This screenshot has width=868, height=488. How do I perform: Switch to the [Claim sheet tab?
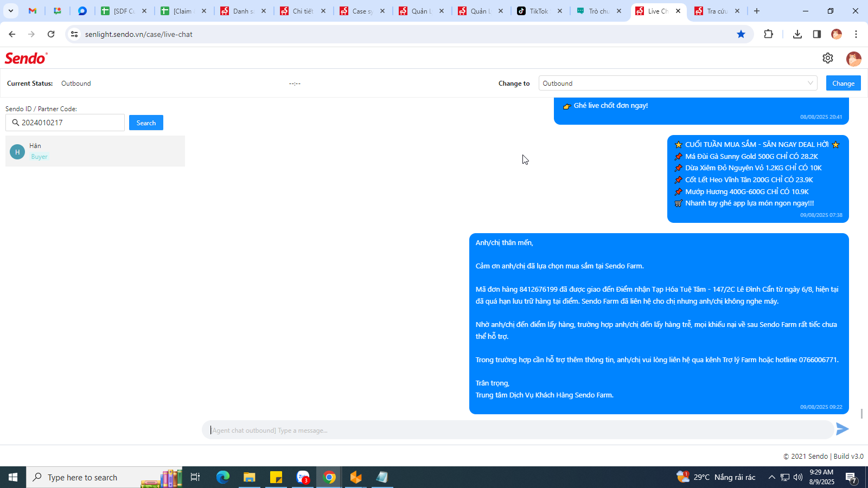pos(183,11)
